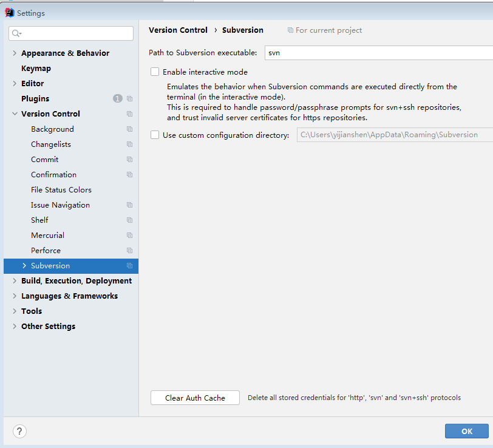Expand Appearance & Behavior section
This screenshot has height=448, width=493.
pyautogui.click(x=15, y=53)
